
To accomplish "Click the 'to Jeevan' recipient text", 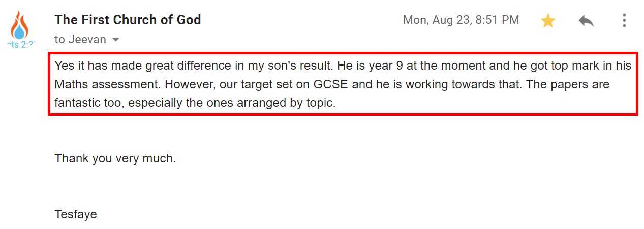I will tap(80, 39).
